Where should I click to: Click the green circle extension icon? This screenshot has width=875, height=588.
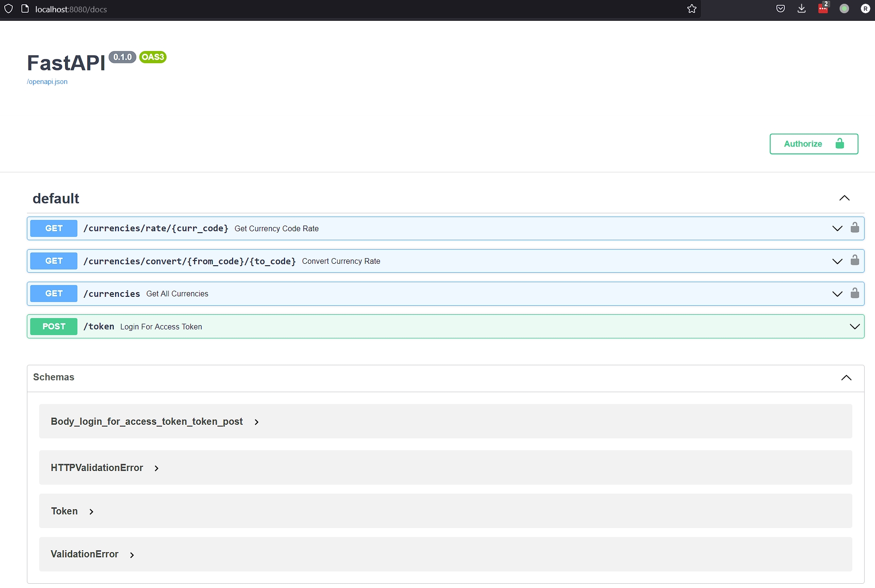(x=844, y=8)
